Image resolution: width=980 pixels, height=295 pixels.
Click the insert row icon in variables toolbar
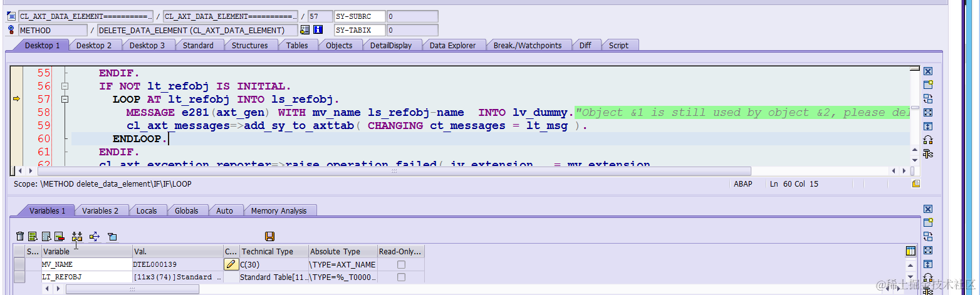[33, 236]
